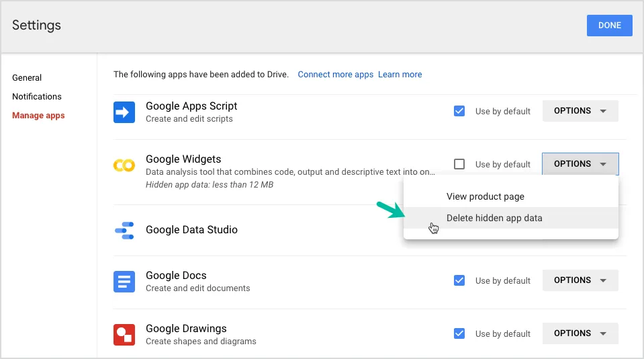The image size is (644, 359).
Task: Collapse the Google Widgets OPTIONS dropdown
Action: (580, 164)
